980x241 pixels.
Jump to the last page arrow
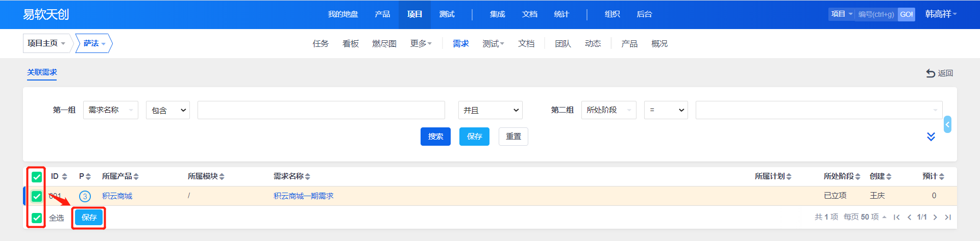point(948,218)
